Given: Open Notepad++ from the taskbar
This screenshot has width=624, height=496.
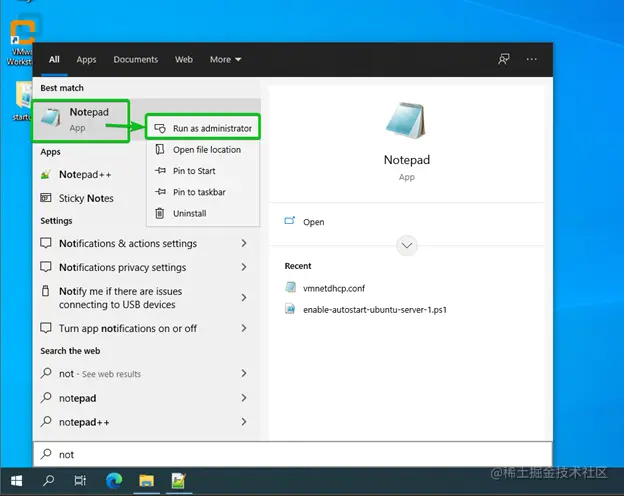Looking at the screenshot, I should click(179, 481).
